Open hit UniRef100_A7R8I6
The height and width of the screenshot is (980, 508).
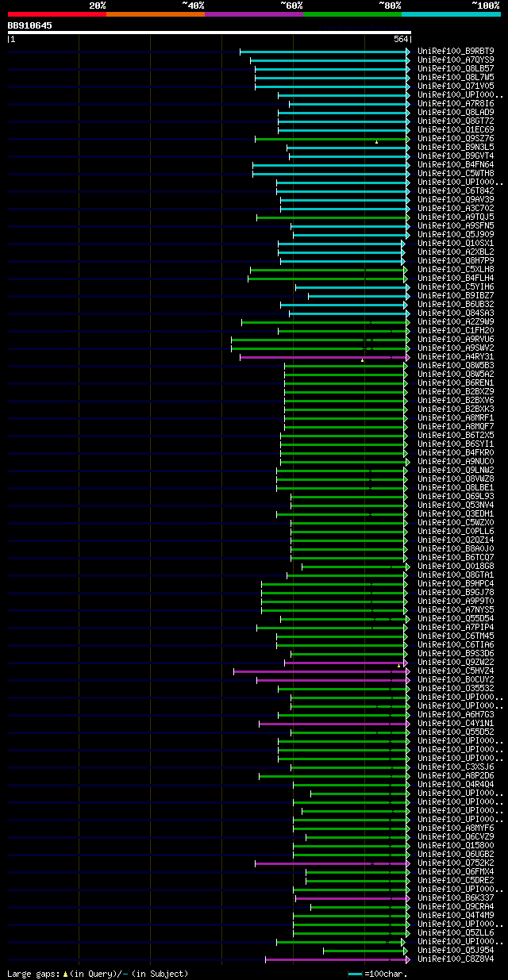456,104
